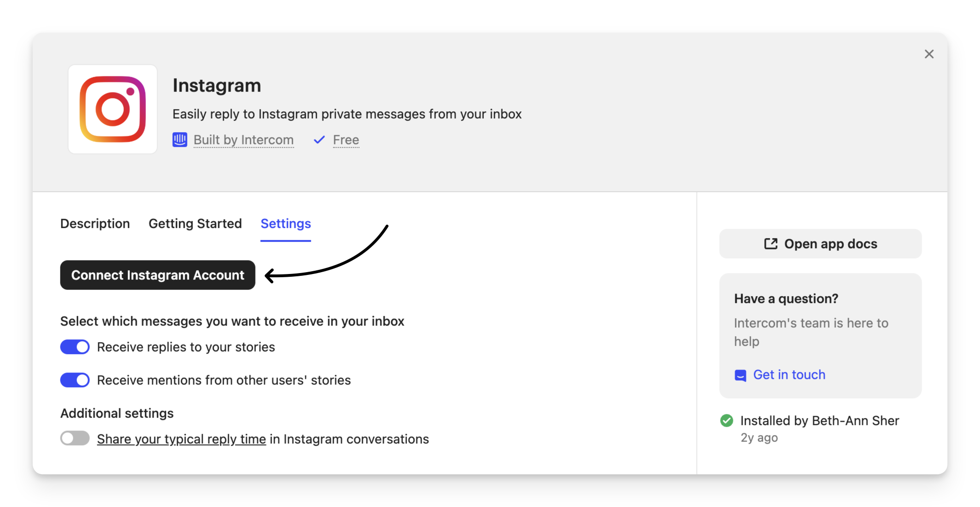Click the Built by Intercom label

click(244, 140)
